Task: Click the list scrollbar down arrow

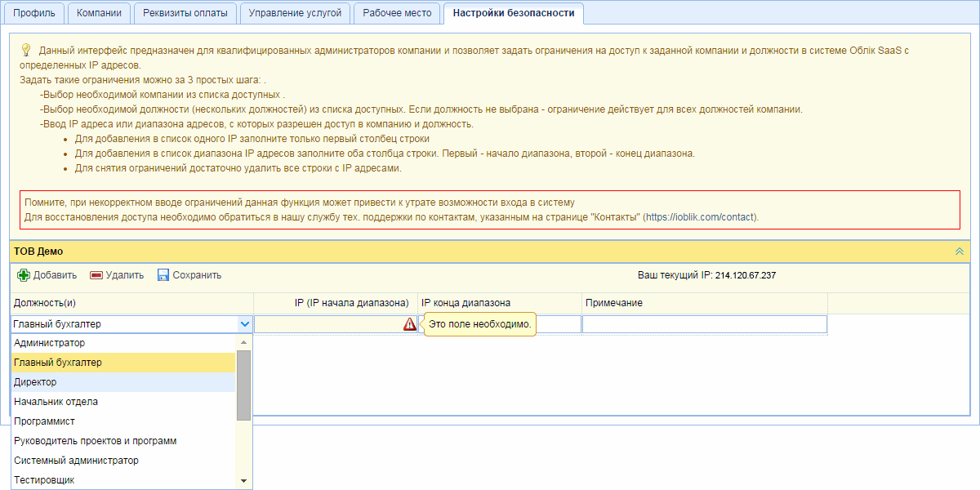Action: point(243,481)
